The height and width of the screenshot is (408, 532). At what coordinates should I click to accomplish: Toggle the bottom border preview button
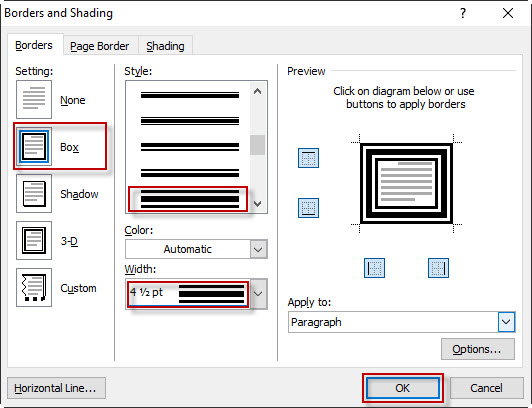pyautogui.click(x=308, y=208)
